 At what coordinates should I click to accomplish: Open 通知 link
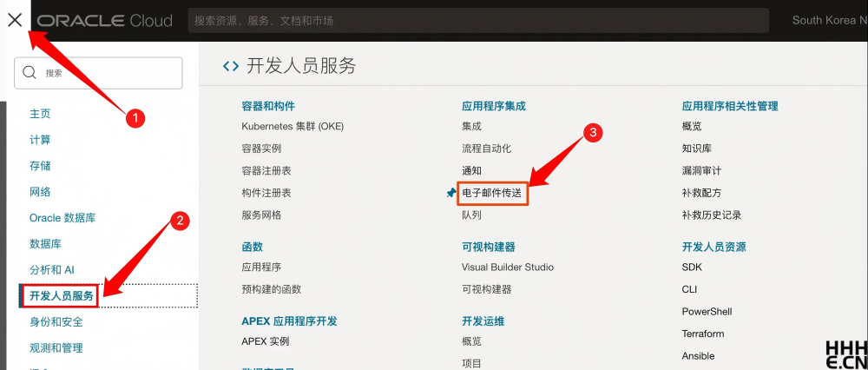point(471,170)
